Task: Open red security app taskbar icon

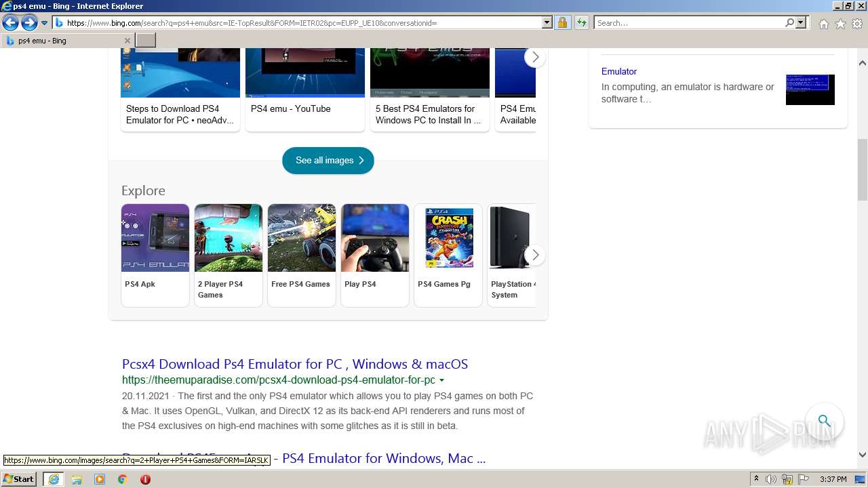Action: click(x=145, y=479)
